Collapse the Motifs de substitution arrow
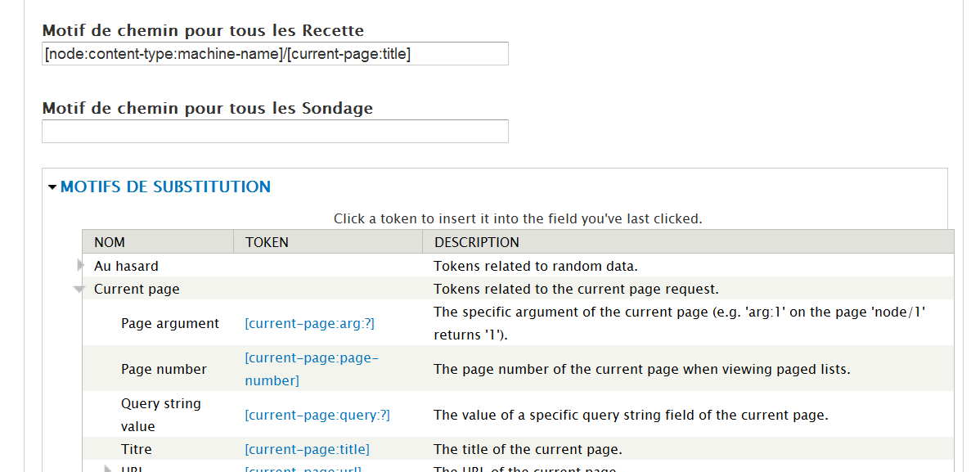This screenshot has width=980, height=472. coord(52,187)
